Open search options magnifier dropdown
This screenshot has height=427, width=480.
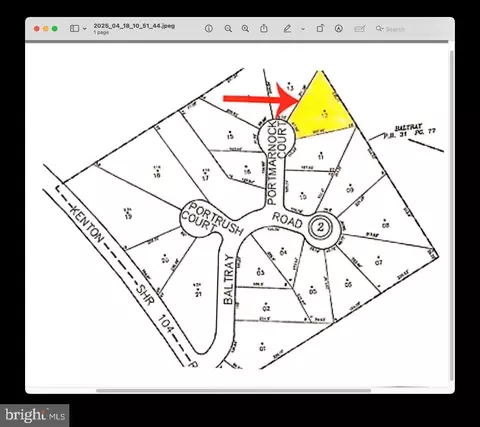379,29
